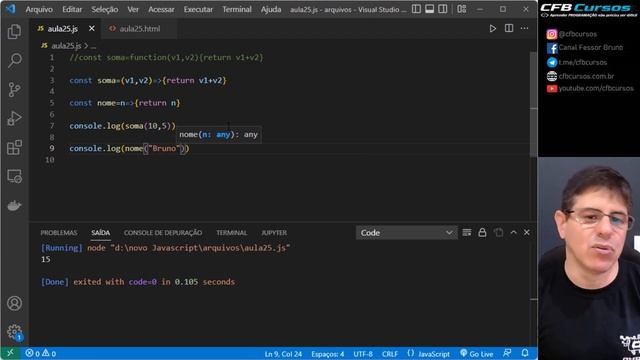Switch to the SAÍDA panel tab
This screenshot has width=640, height=360.
(100, 233)
